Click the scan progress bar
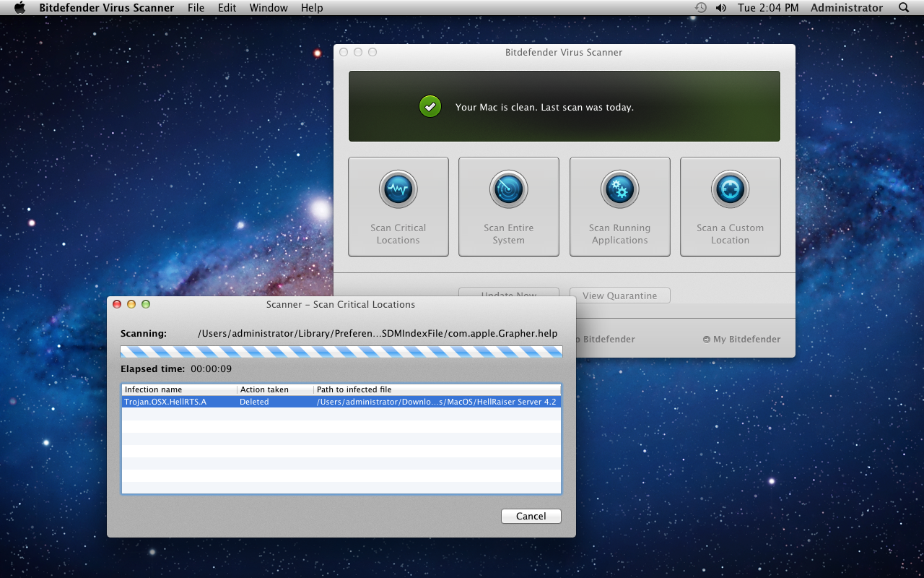Image resolution: width=924 pixels, height=578 pixels. click(x=341, y=352)
